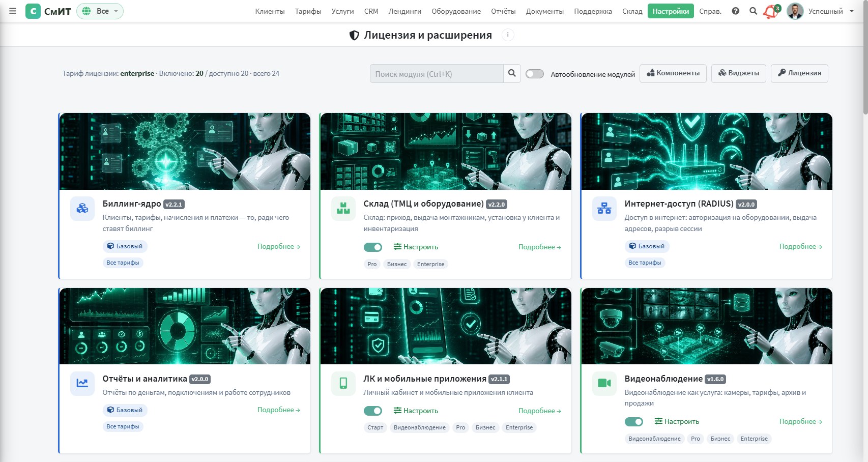Open the notifications bell
This screenshot has width=868, height=462.
[771, 12]
